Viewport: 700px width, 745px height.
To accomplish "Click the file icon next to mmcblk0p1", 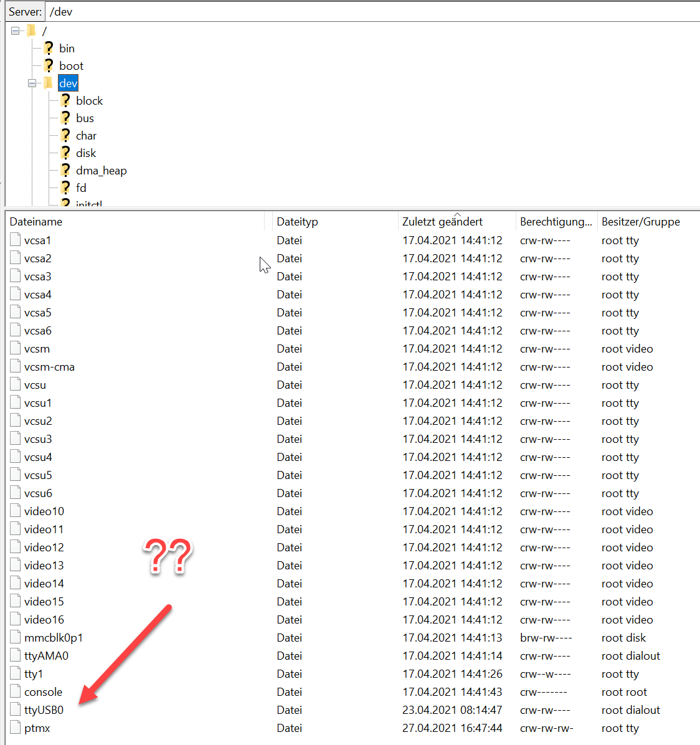I will tap(14, 637).
